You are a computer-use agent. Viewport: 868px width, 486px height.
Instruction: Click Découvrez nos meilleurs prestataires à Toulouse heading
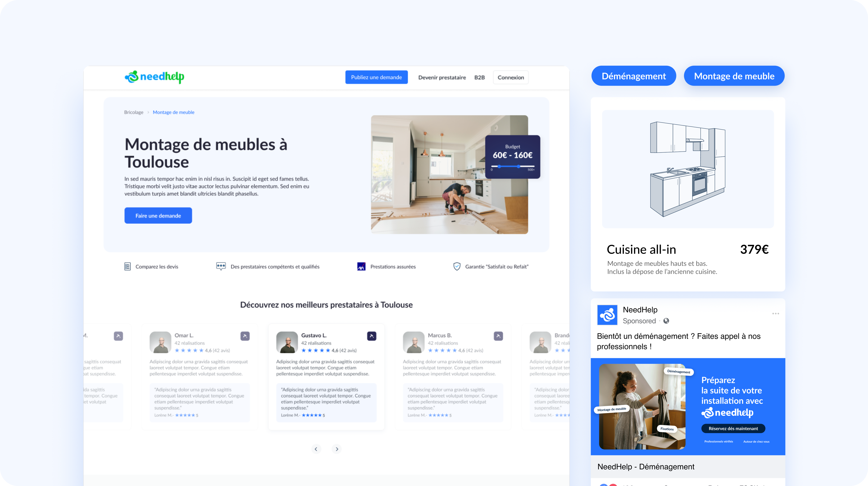pyautogui.click(x=326, y=305)
